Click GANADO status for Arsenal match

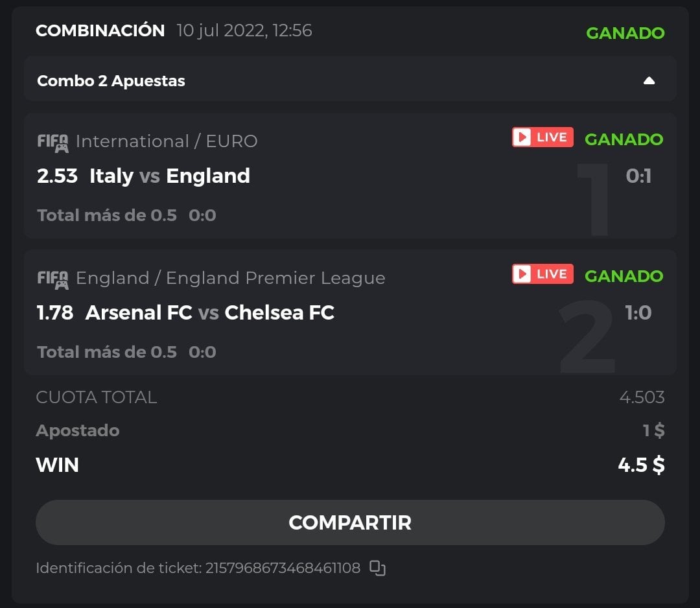click(624, 276)
